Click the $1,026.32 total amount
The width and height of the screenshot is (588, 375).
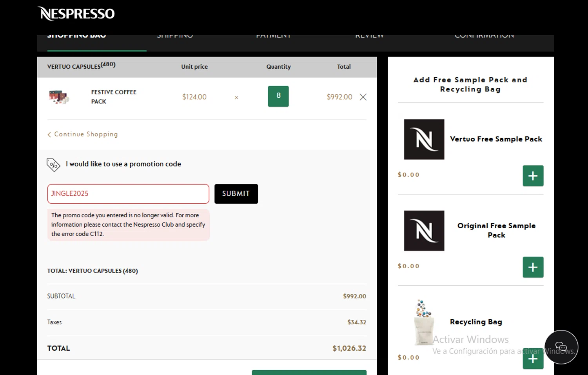(x=349, y=348)
